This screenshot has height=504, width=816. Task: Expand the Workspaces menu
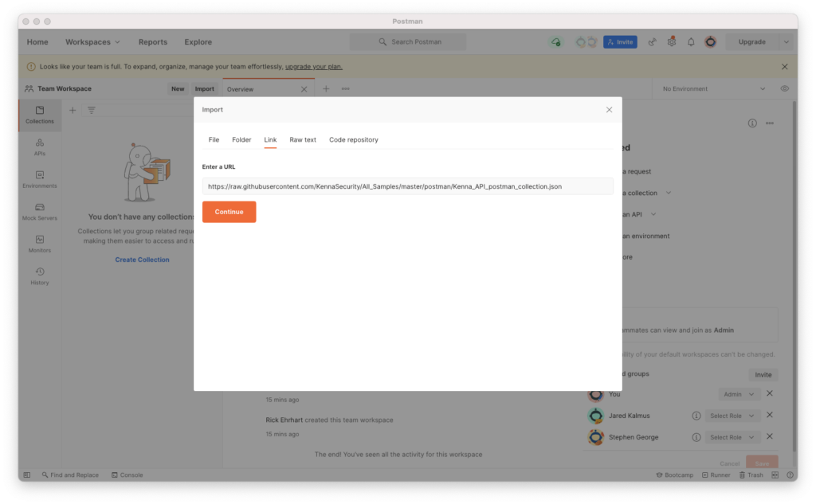click(x=92, y=42)
